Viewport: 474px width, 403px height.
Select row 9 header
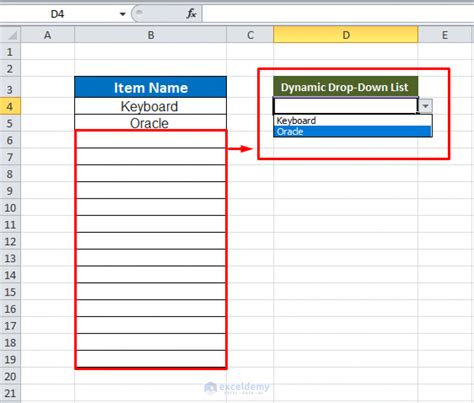point(10,191)
